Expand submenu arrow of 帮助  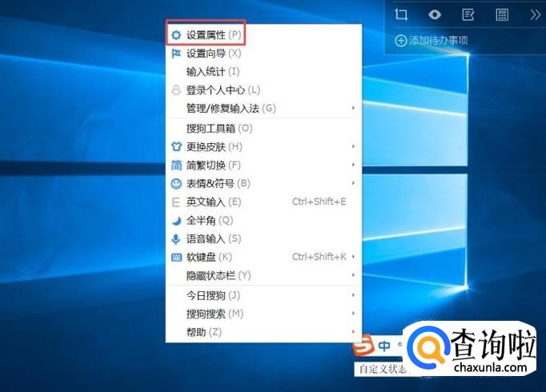[353, 332]
